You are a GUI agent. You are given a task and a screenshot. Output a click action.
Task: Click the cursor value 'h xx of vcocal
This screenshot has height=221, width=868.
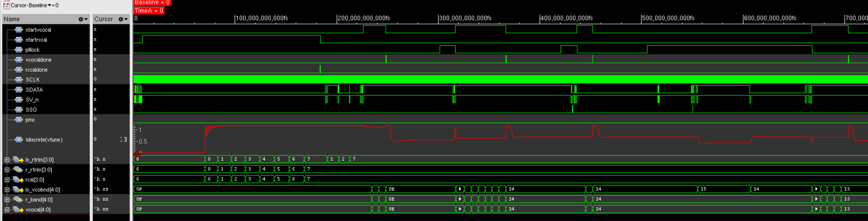coord(101,209)
